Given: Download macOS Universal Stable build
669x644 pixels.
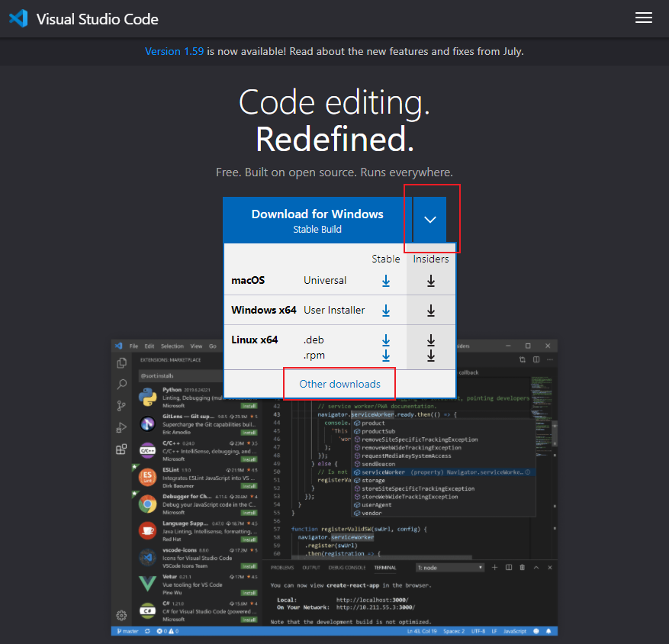Looking at the screenshot, I should 386,280.
